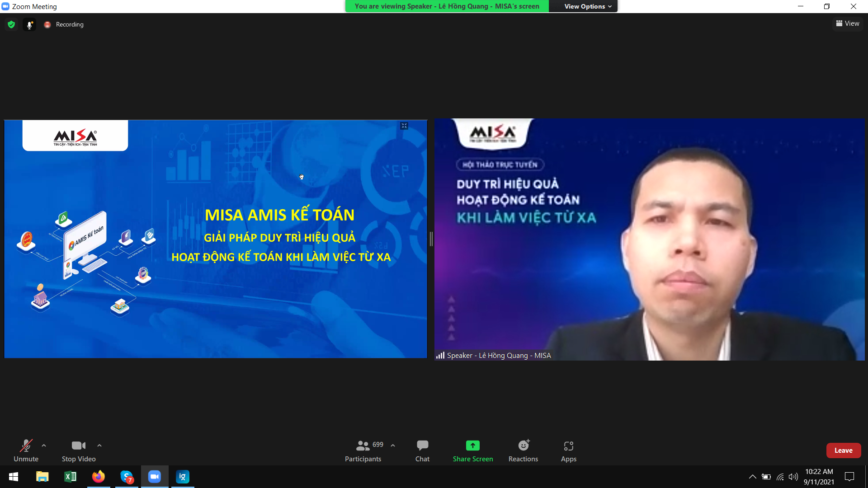Open Excel from the Windows taskbar

coord(71,477)
